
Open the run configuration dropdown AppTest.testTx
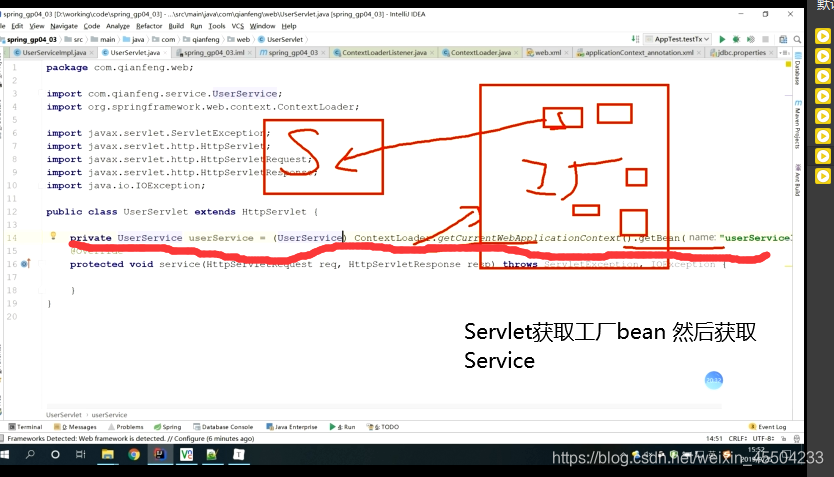tap(678, 39)
